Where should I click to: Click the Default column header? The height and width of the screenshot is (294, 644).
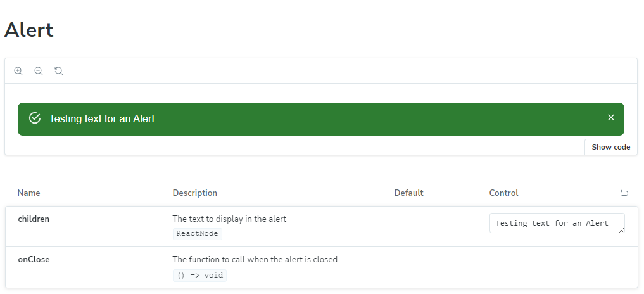pos(408,193)
